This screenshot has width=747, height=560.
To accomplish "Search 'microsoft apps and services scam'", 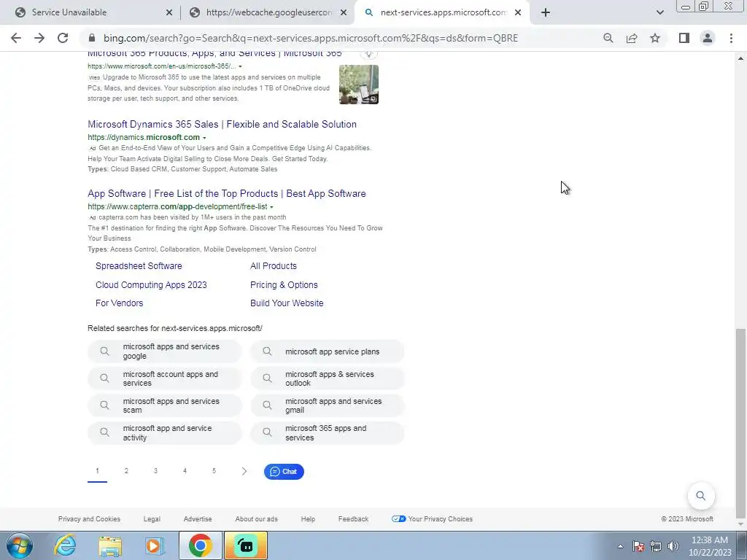I will [x=165, y=405].
